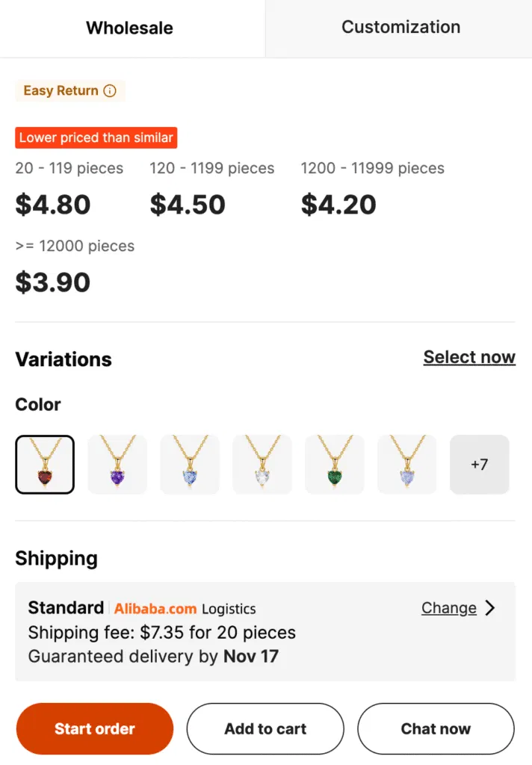Viewport: 532px width, 765px height.
Task: Pick the green emerald pendant option
Action: tap(334, 464)
